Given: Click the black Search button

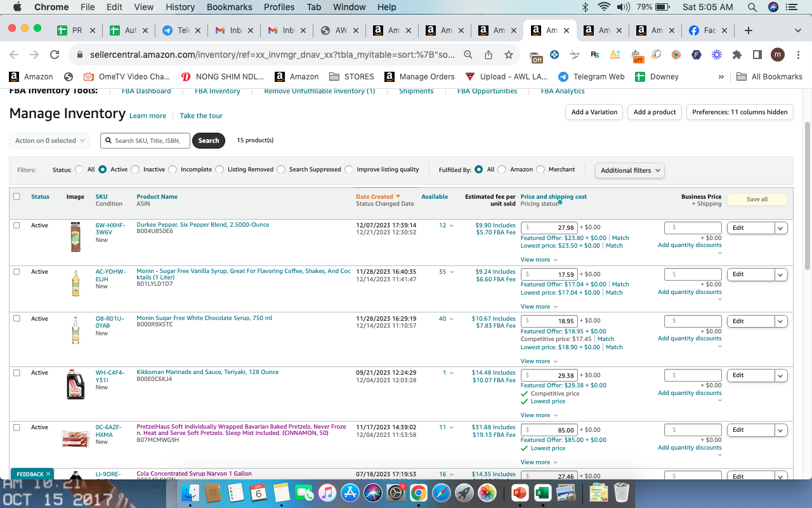Looking at the screenshot, I should (209, 140).
